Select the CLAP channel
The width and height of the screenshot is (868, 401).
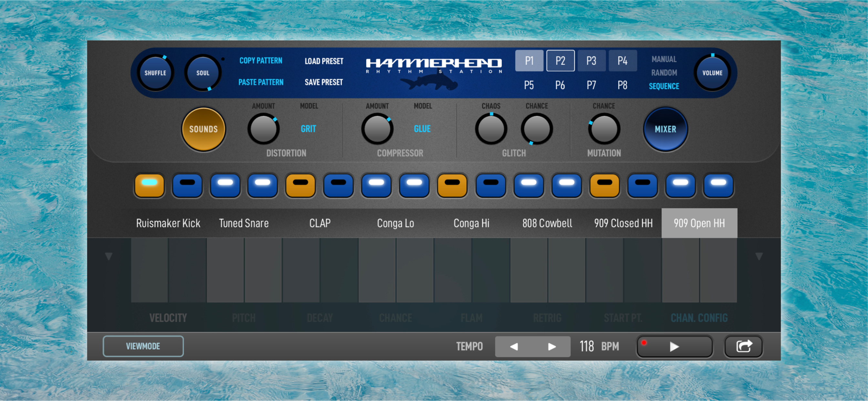tap(320, 223)
